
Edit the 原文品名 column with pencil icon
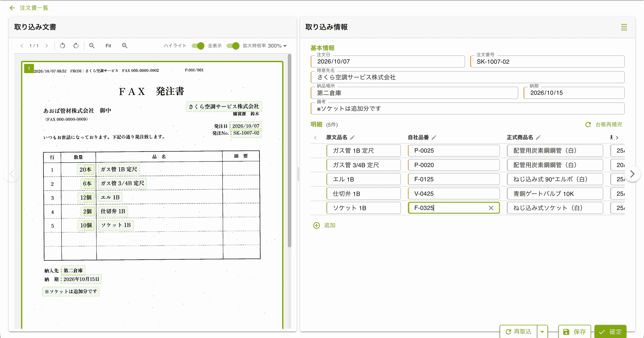pyautogui.click(x=353, y=137)
